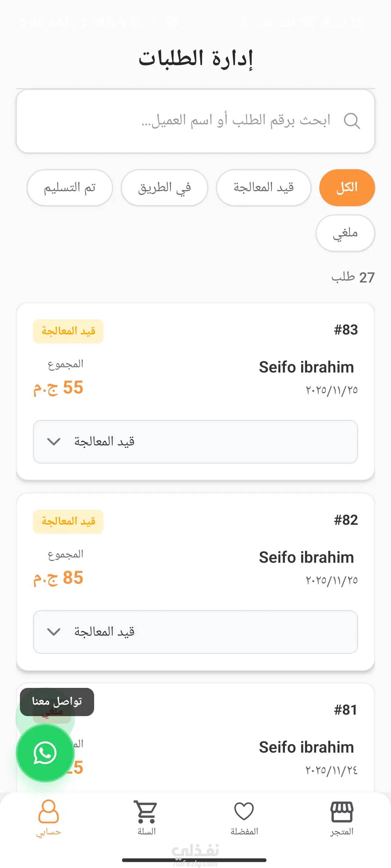Filter orders by في الطريق chip
Image resolution: width=391 pixels, height=868 pixels.
164,188
